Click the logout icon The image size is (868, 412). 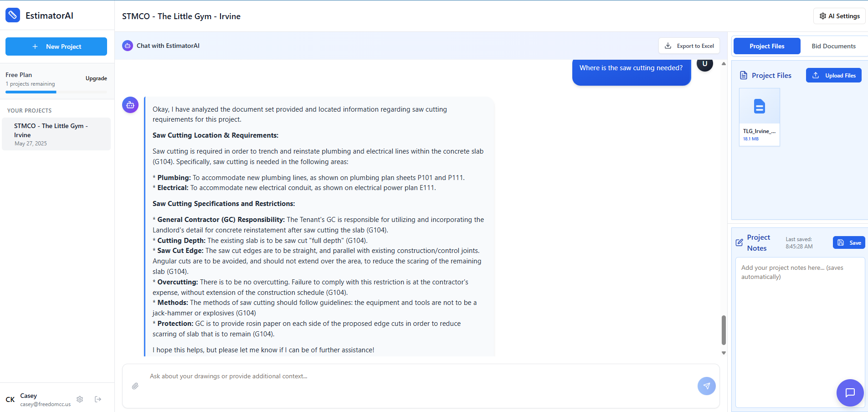click(98, 399)
